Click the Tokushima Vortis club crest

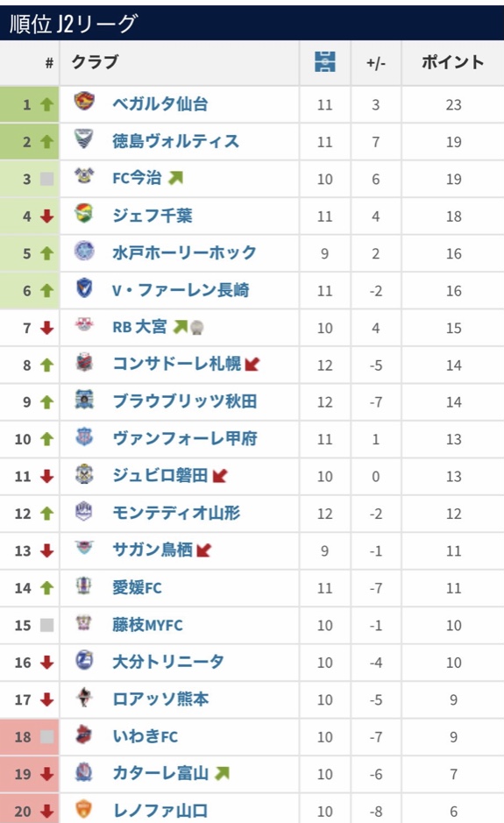[x=84, y=138]
